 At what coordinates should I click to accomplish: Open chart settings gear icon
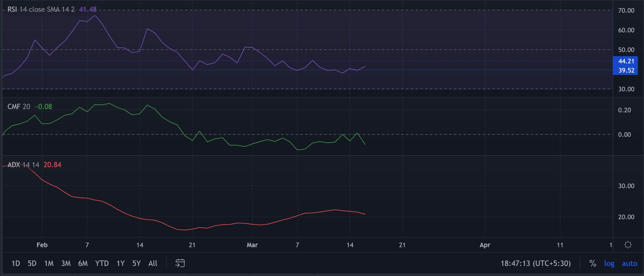pos(628,245)
